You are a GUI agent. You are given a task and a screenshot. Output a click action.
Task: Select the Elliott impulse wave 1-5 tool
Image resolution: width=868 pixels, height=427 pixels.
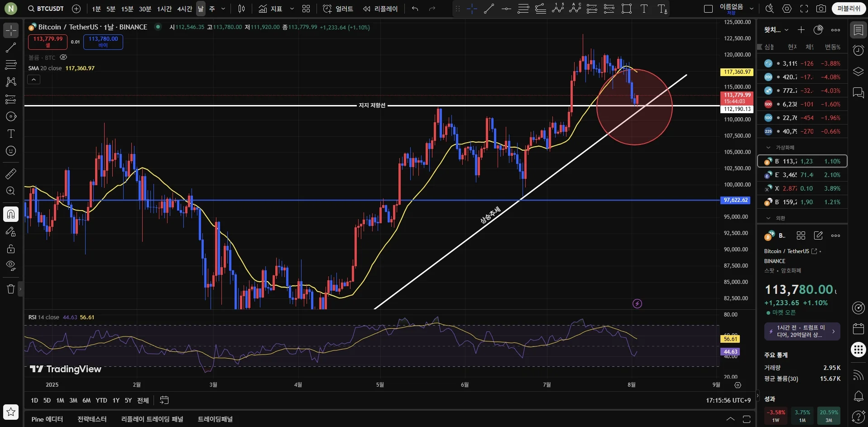click(558, 8)
